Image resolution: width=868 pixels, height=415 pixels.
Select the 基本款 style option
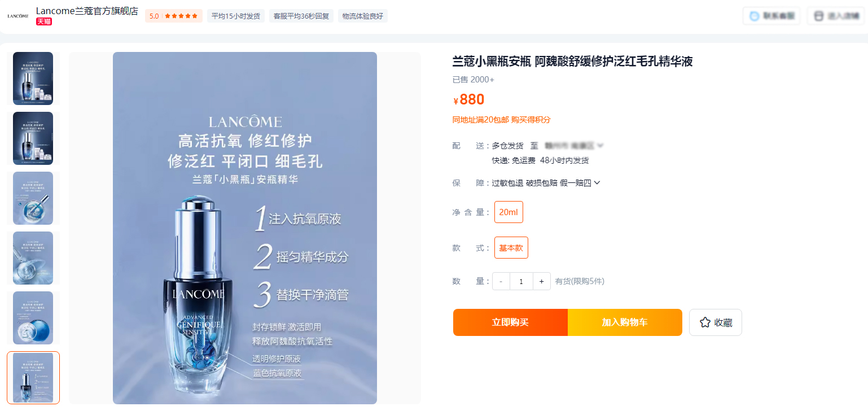(511, 247)
